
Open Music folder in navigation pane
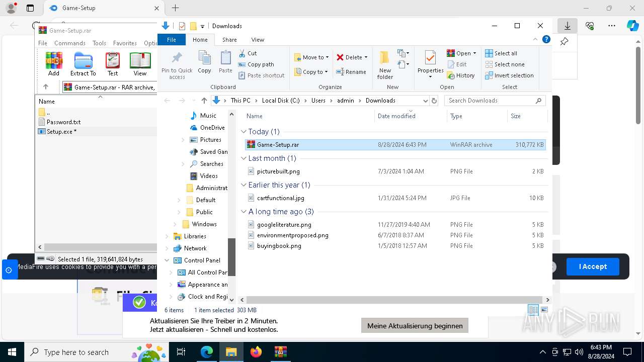click(x=208, y=116)
